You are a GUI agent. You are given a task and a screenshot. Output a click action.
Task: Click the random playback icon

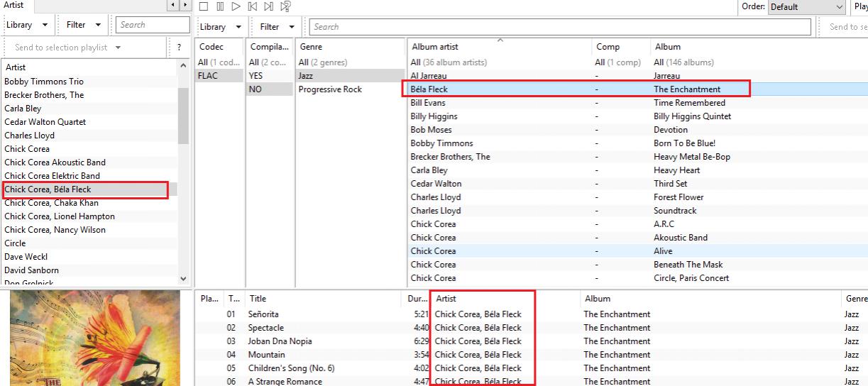[285, 6]
